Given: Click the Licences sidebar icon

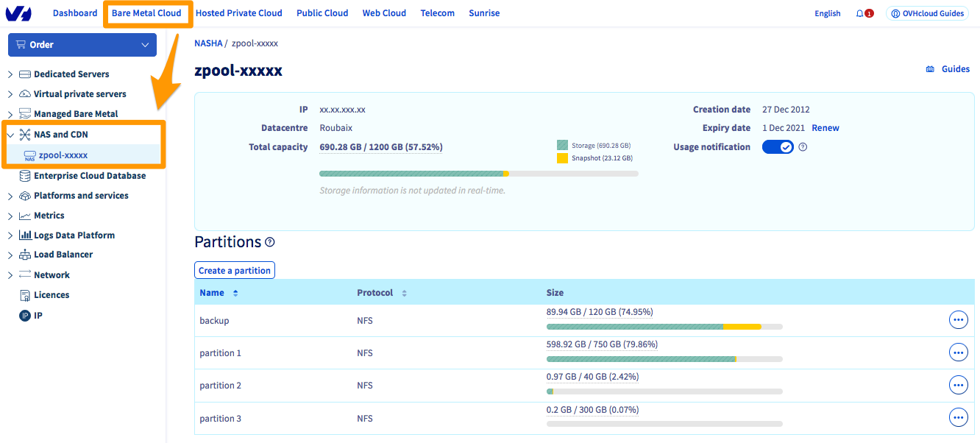Looking at the screenshot, I should pyautogui.click(x=25, y=295).
